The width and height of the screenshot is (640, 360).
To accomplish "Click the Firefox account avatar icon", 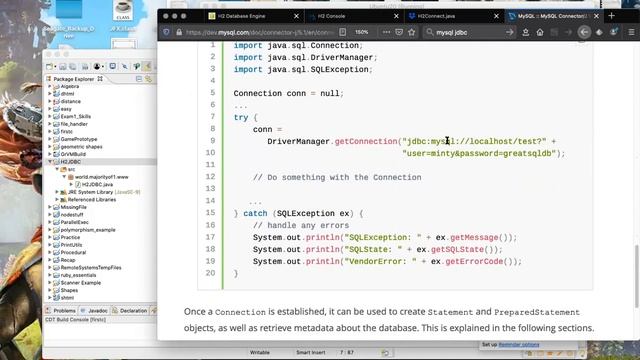I will click(x=613, y=32).
